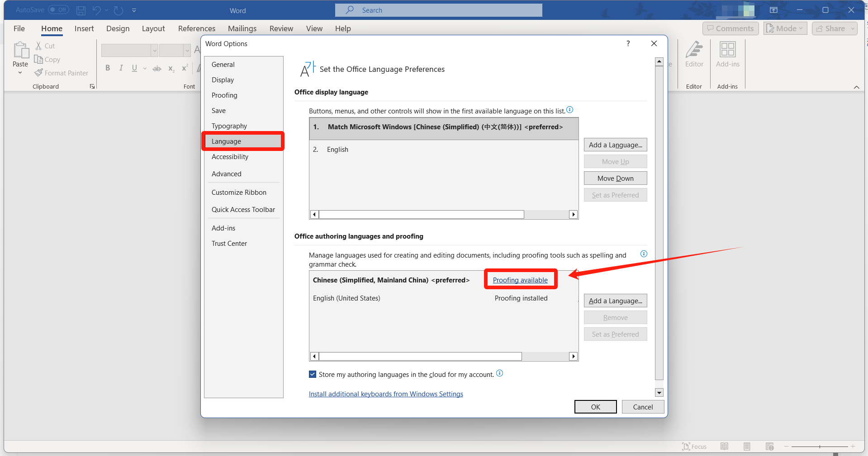Screen dimensions: 868x456
Task: Click the Proofing available link
Action: [520, 280]
